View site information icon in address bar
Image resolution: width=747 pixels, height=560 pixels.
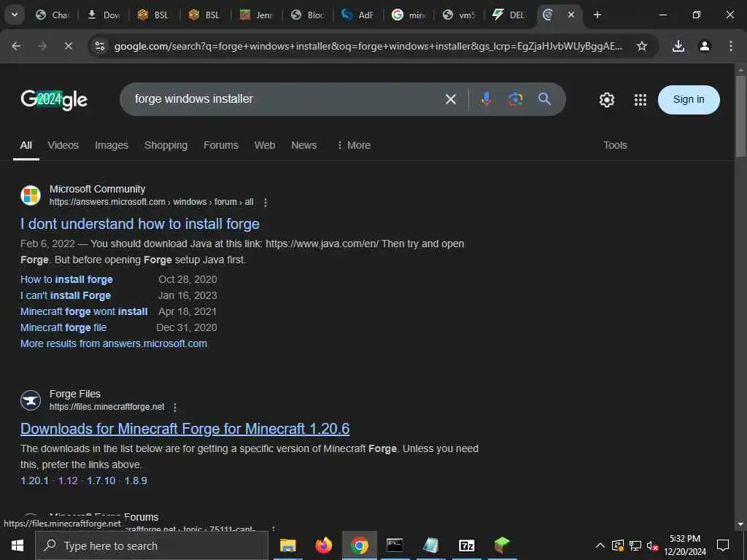click(99, 46)
